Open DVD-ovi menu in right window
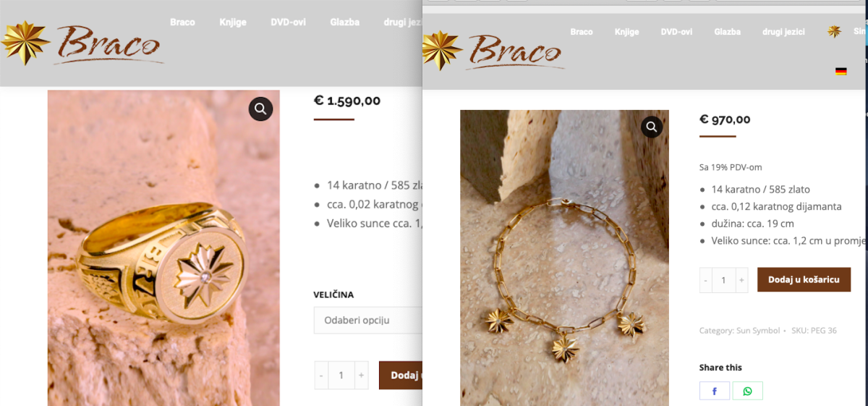The width and height of the screenshot is (868, 406). (676, 32)
